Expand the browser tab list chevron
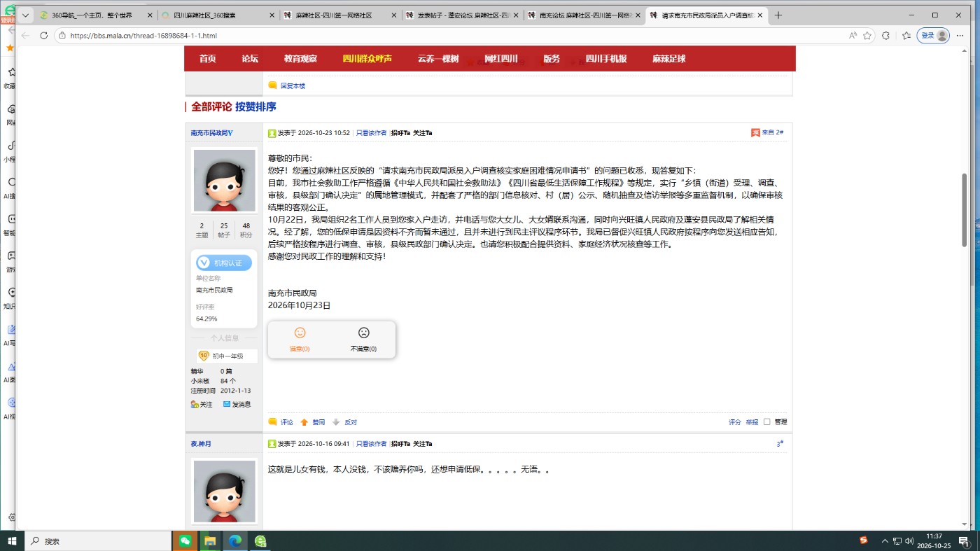 (25, 15)
